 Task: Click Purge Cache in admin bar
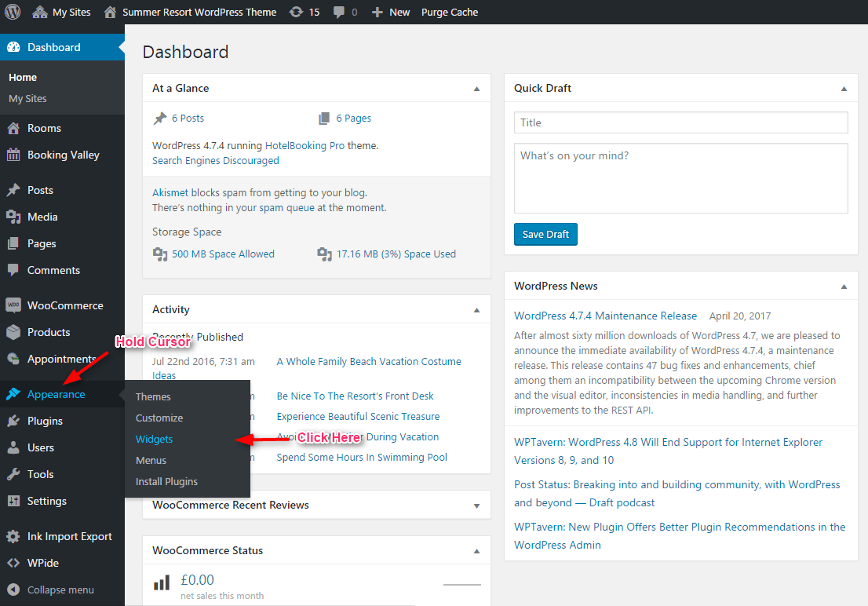click(450, 13)
